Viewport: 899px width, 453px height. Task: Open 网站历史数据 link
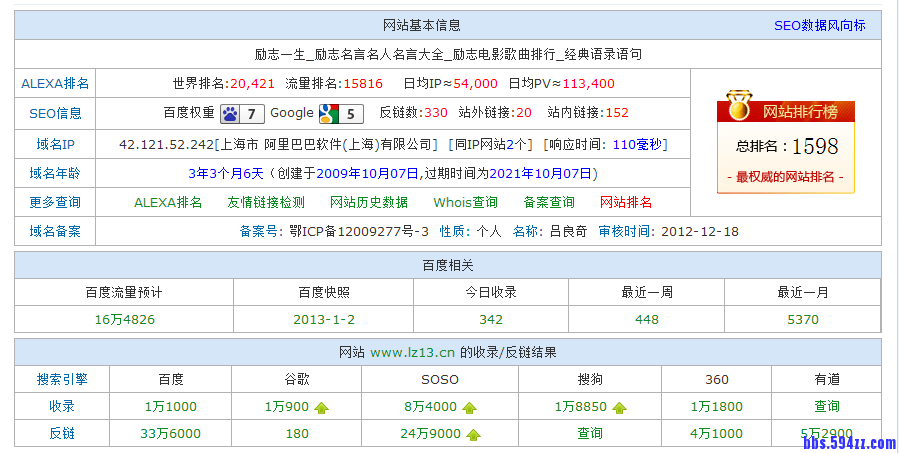pyautogui.click(x=369, y=202)
